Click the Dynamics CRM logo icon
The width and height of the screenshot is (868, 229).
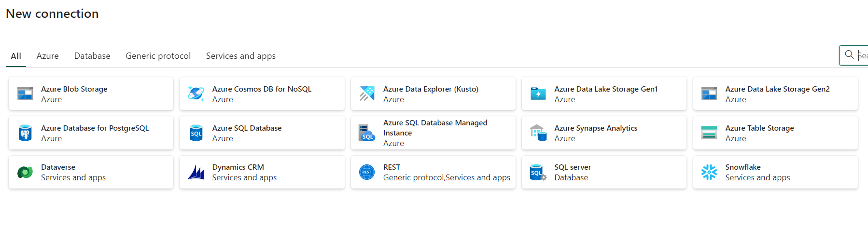click(x=196, y=172)
